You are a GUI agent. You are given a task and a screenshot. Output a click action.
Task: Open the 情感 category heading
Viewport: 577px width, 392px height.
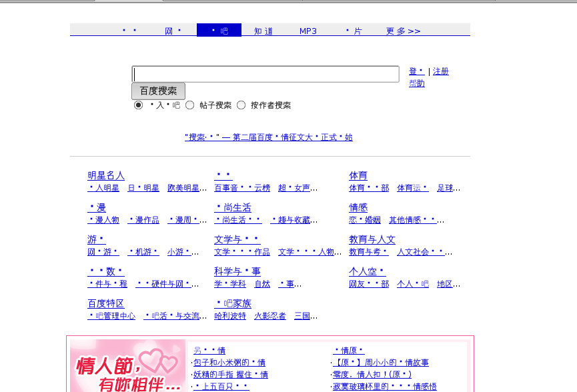[x=358, y=207]
